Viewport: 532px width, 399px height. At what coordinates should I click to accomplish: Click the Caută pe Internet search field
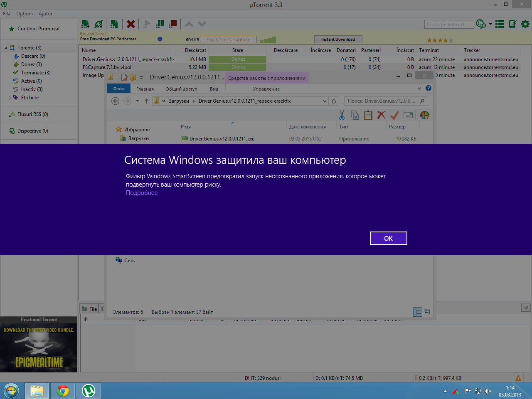449,25
